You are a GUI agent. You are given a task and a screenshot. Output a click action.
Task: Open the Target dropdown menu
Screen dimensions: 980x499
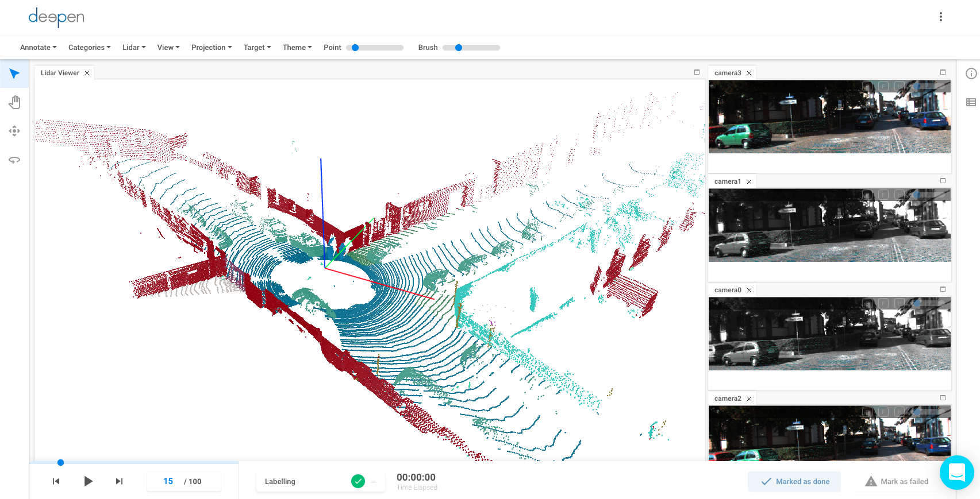(257, 48)
